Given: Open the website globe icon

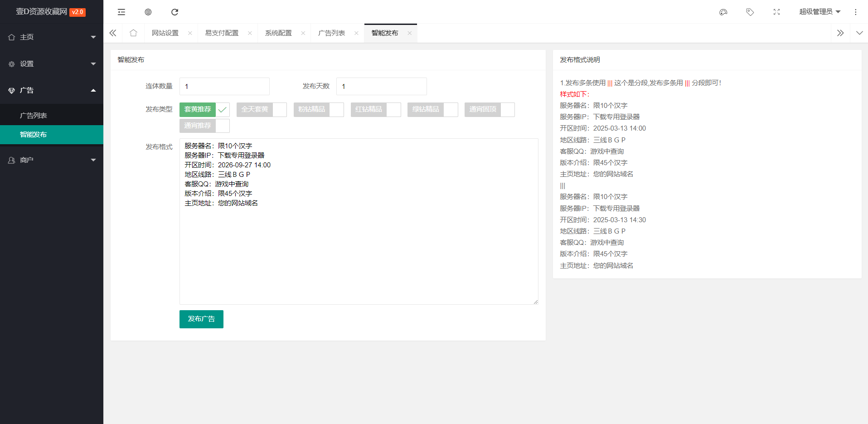Looking at the screenshot, I should 148,12.
